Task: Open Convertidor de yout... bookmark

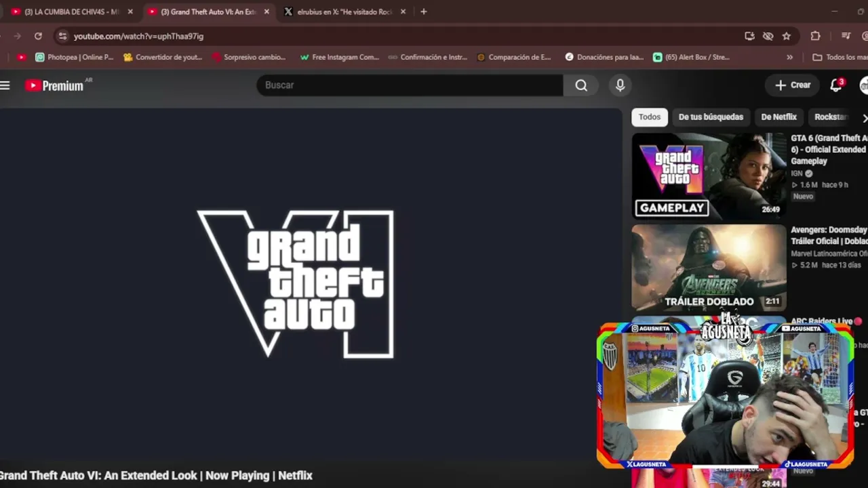Action: tap(163, 58)
